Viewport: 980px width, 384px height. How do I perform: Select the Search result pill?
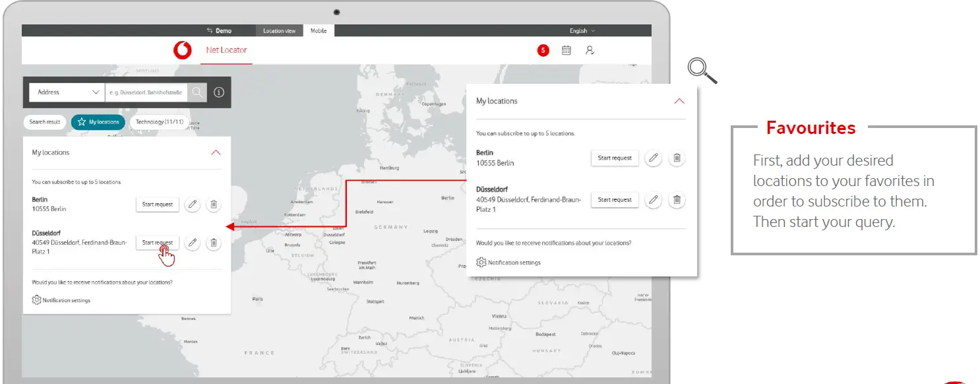[45, 122]
